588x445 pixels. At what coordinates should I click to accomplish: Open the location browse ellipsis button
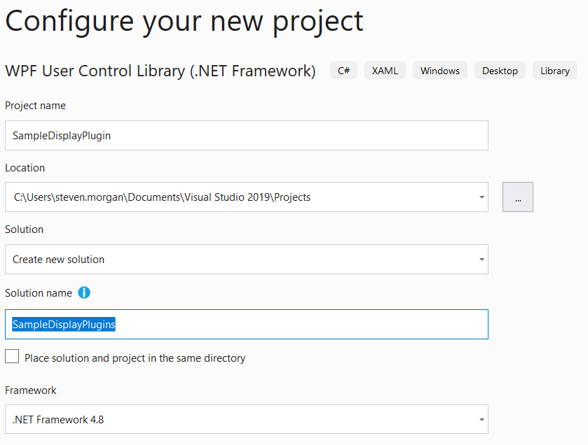tap(518, 197)
